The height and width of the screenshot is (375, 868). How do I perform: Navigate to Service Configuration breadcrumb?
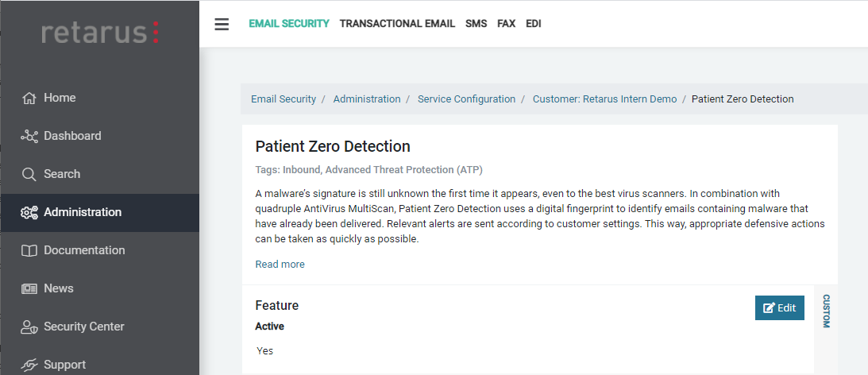pyautogui.click(x=466, y=99)
